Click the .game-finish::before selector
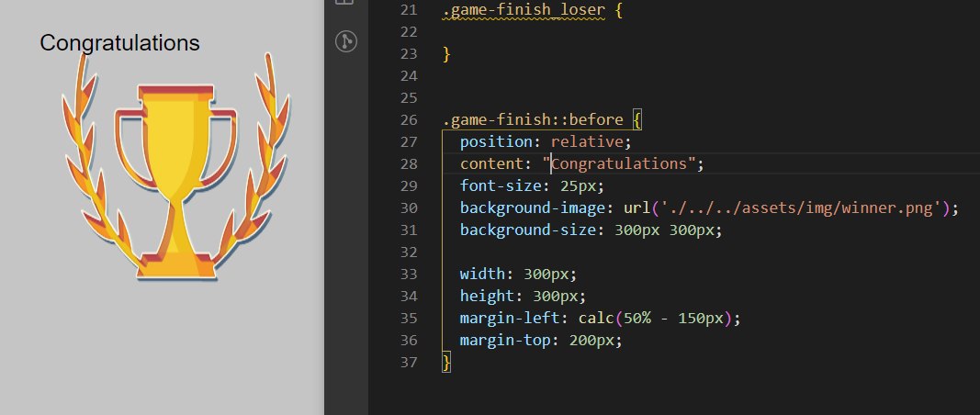This screenshot has height=415, width=980. [533, 119]
